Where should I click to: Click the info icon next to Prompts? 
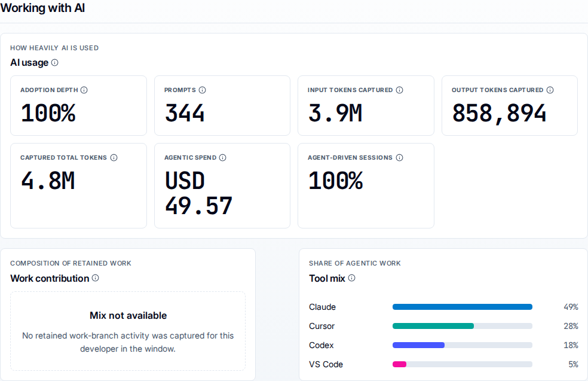click(202, 90)
